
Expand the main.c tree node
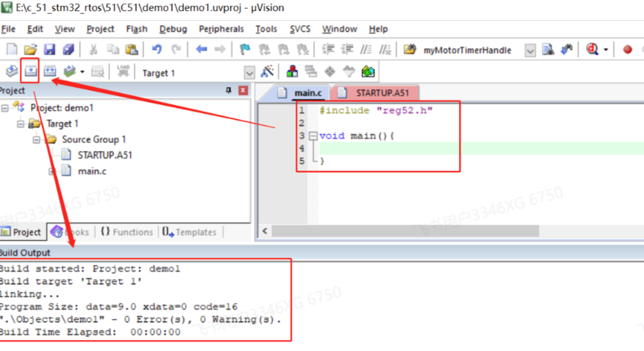(52, 171)
